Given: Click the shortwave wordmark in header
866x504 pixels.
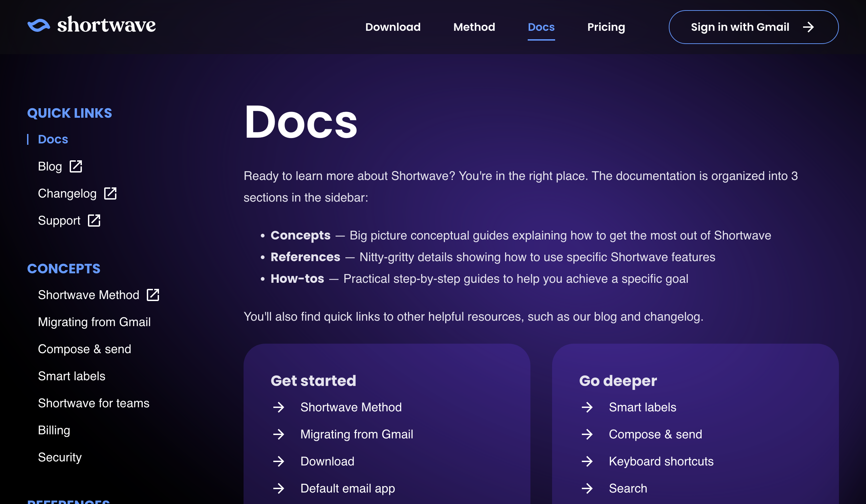Looking at the screenshot, I should (107, 25).
